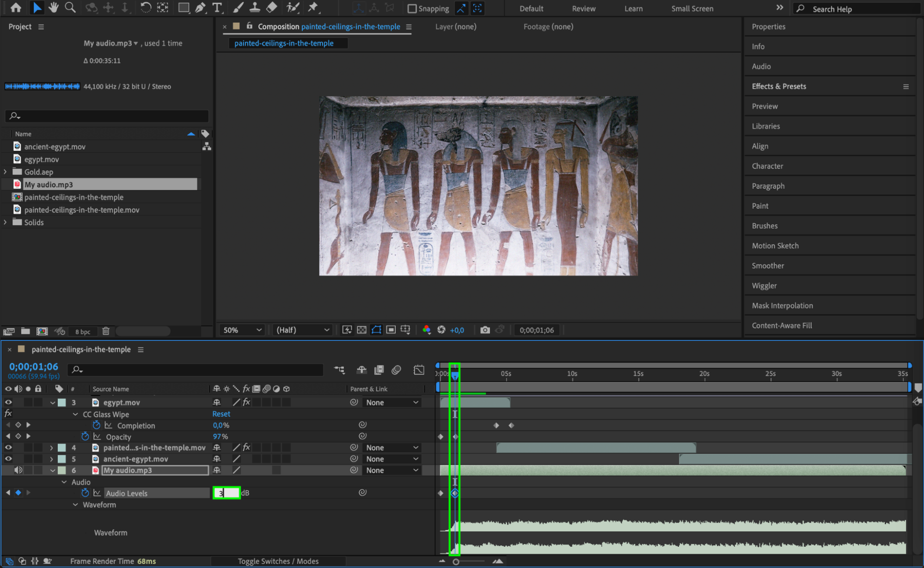Open the Effects & Presets panel
924x568 pixels.
pyautogui.click(x=779, y=86)
